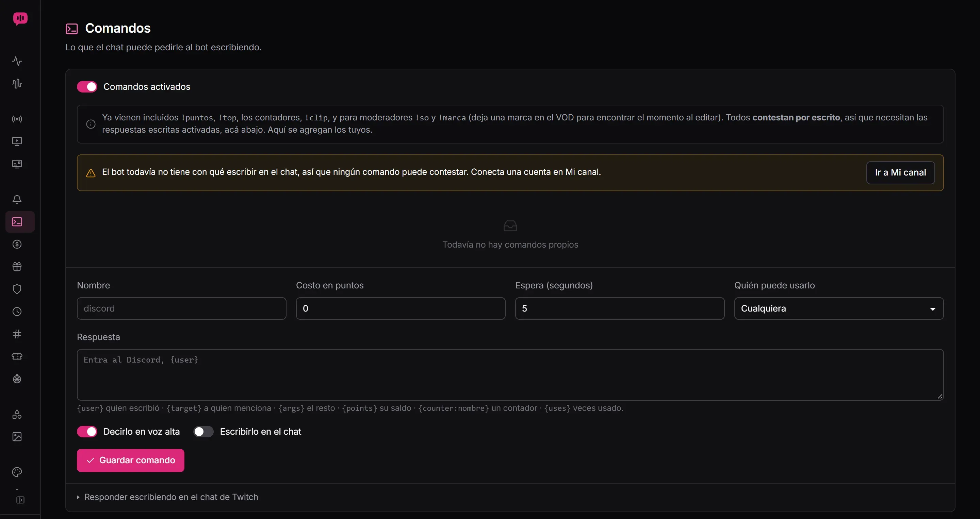This screenshot has width=980, height=519.
Task: Select the terminal Comandos sidebar icon
Action: click(x=20, y=222)
